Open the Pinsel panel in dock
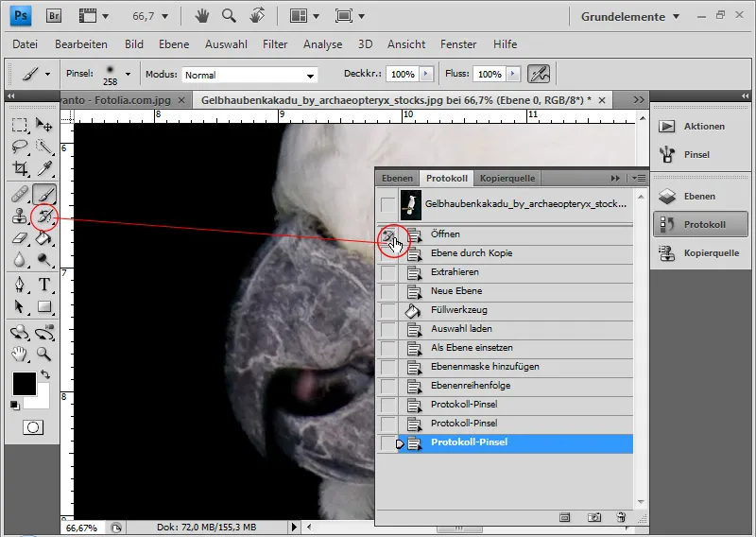756x537 pixels. point(699,155)
